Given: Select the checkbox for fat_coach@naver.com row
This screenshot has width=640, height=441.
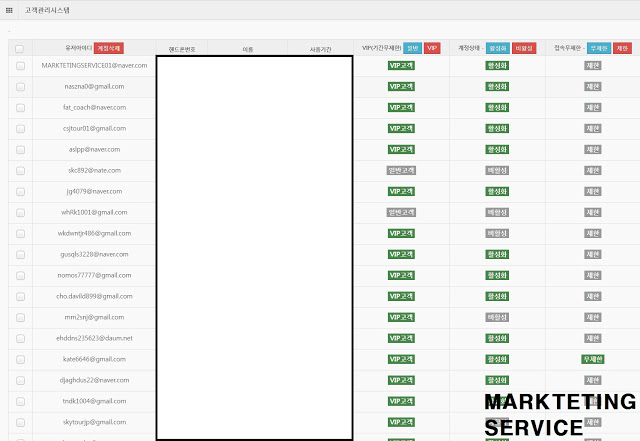Looking at the screenshot, I should point(20,107).
